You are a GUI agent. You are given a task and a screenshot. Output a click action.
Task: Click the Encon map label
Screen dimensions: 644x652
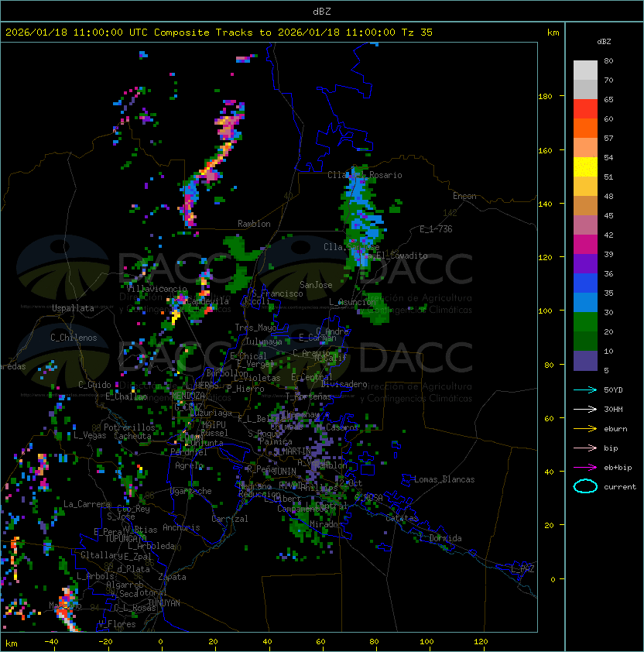coord(464,196)
